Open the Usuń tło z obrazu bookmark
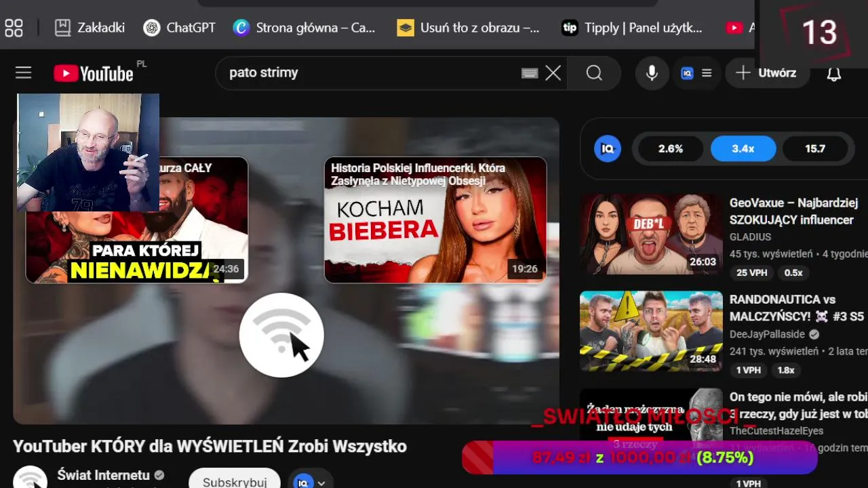This screenshot has width=868, height=488. point(469,28)
